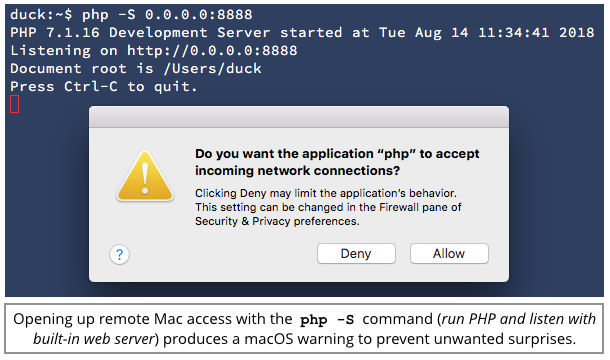610x360 pixels.
Task: Click Allow to accept incoming connections
Action: tap(449, 254)
